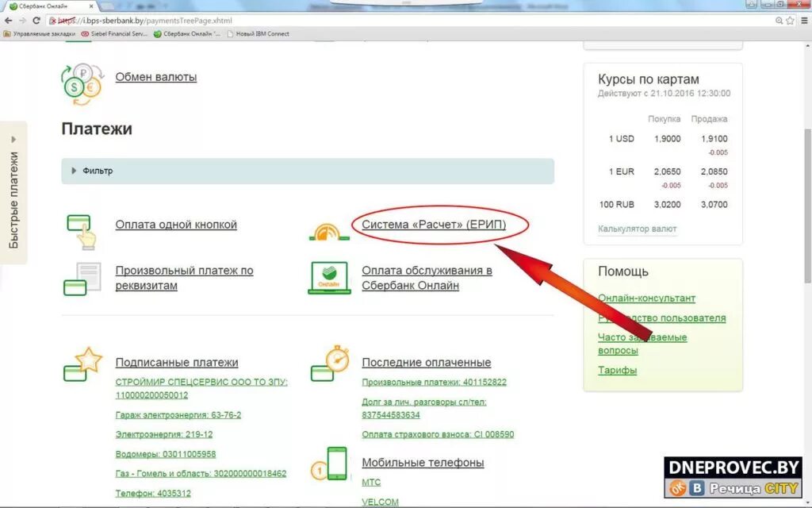Close the Сбербанк Онлайн browser tab
Screen dimensions: 812x508
(91, 6)
